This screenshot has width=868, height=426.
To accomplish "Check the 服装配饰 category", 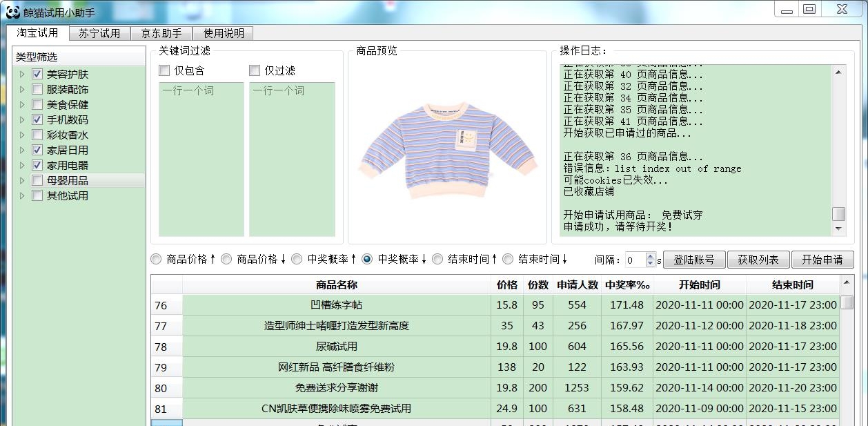I will pos(37,89).
